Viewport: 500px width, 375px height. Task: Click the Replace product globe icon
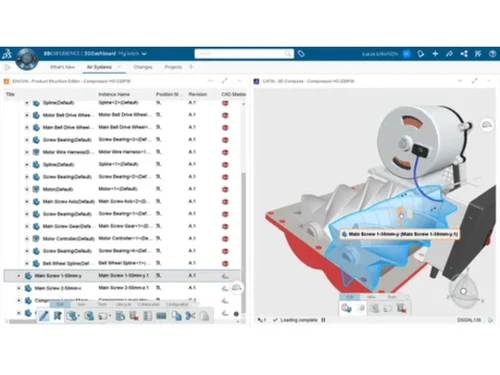point(89,315)
